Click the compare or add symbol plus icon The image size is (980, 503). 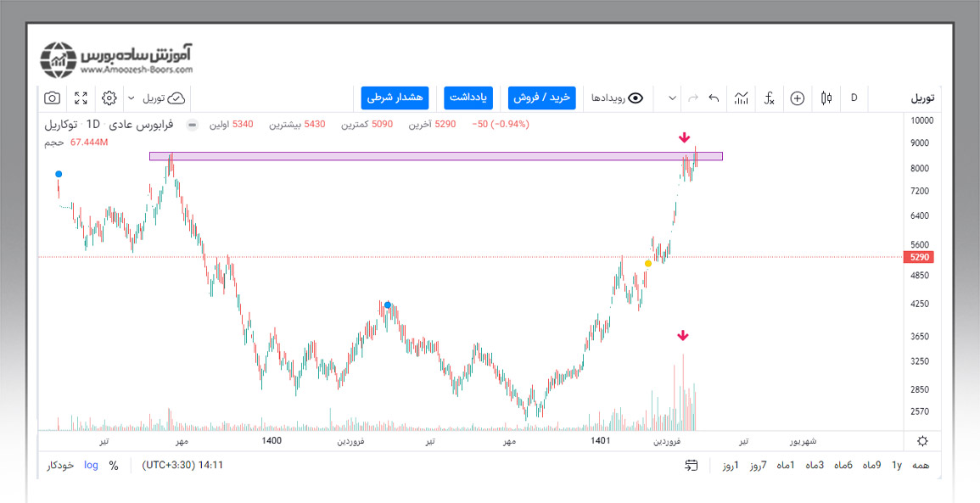point(797,98)
